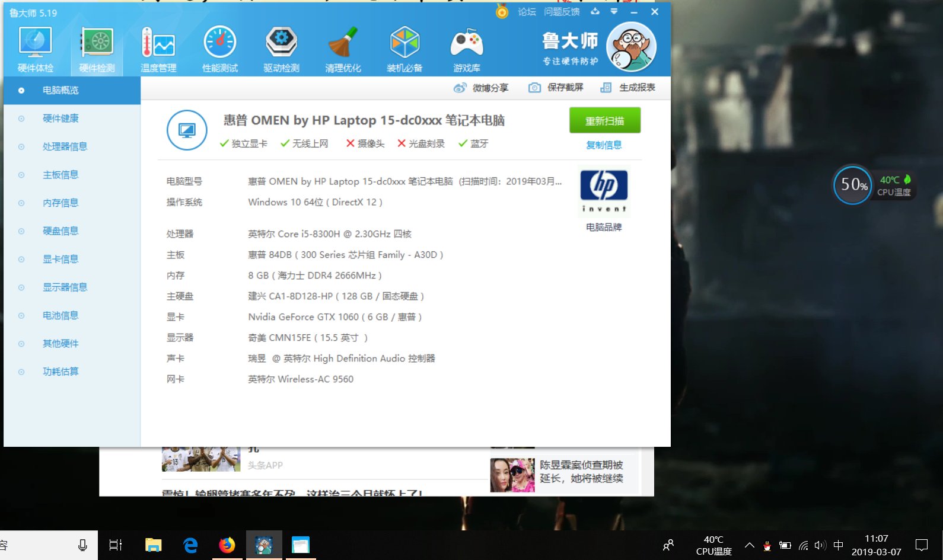This screenshot has width=943, height=560.
Task: Open the 论坛 forum link
Action: coord(527,12)
